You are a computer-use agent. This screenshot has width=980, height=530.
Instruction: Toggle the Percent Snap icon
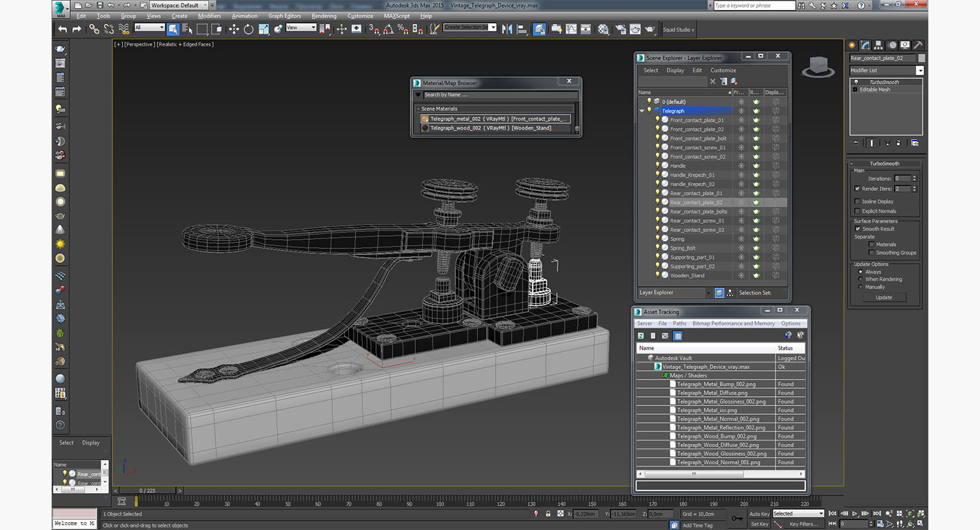click(403, 28)
